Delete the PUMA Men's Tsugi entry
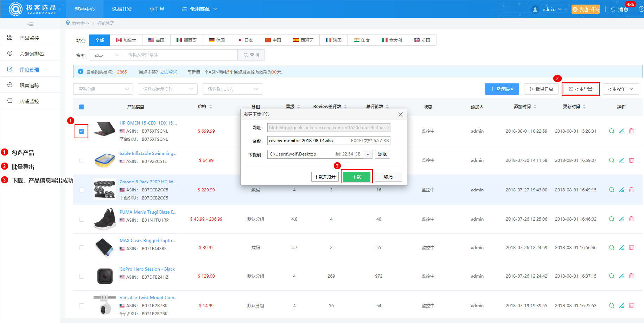This screenshot has height=323, width=644. pos(631,219)
